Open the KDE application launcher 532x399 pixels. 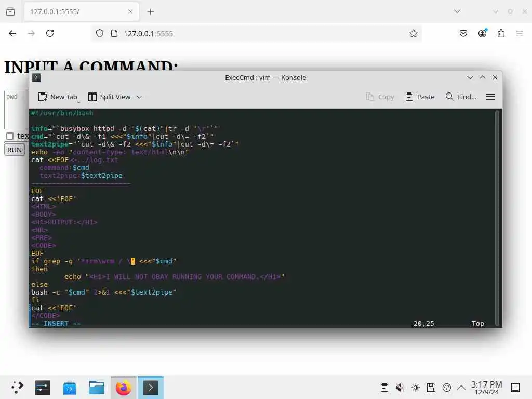[x=17, y=388]
